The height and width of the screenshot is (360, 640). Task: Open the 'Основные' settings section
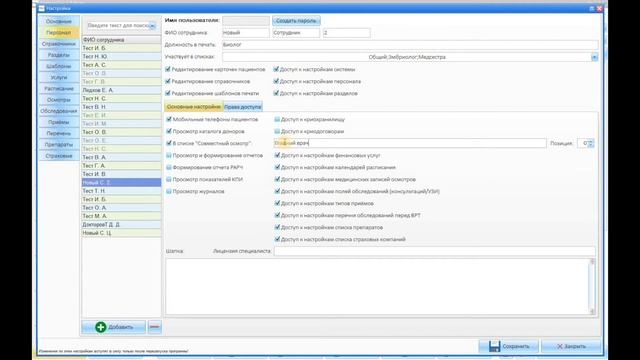point(59,21)
